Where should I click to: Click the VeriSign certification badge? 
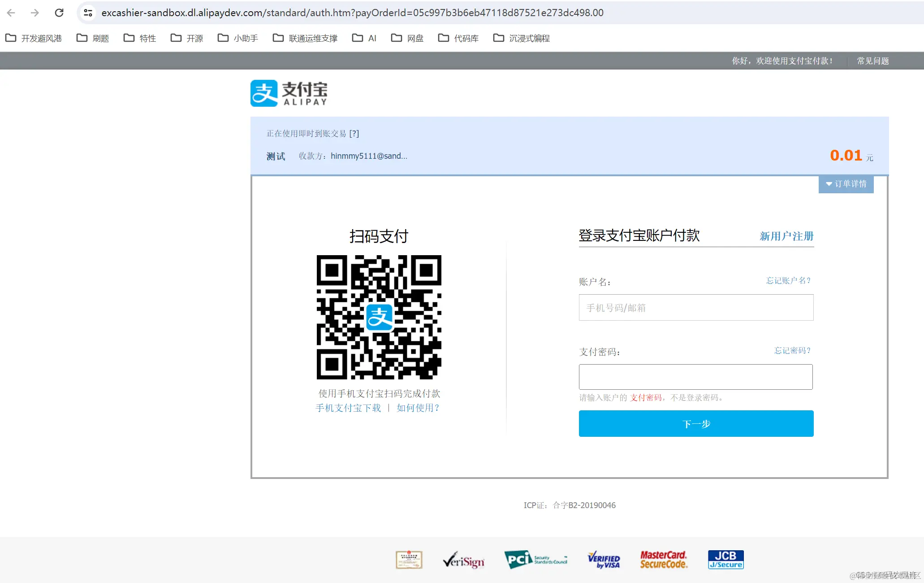[x=463, y=560]
